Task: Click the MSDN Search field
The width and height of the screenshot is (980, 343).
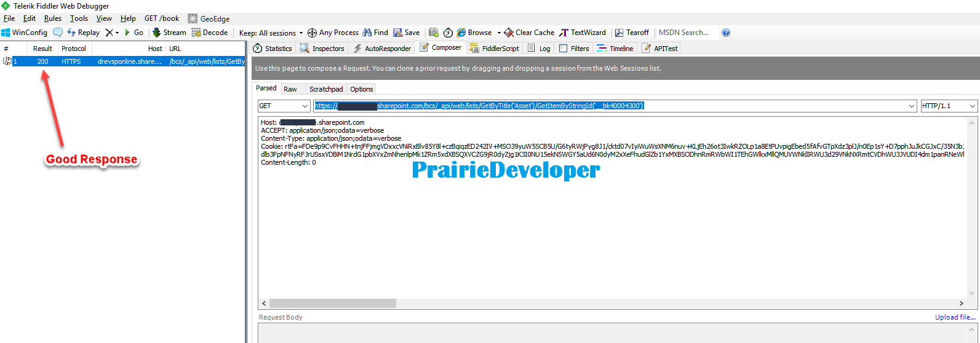Action: point(686,33)
